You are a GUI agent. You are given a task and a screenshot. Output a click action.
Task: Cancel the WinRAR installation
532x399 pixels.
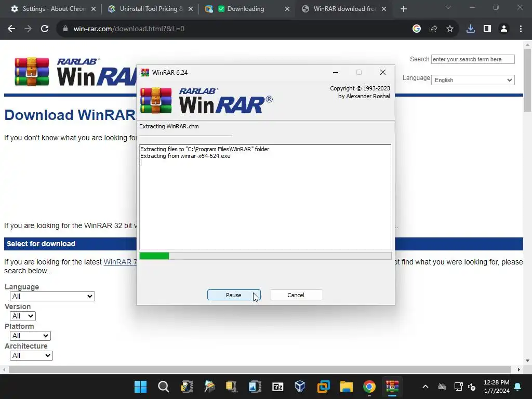tap(296, 295)
